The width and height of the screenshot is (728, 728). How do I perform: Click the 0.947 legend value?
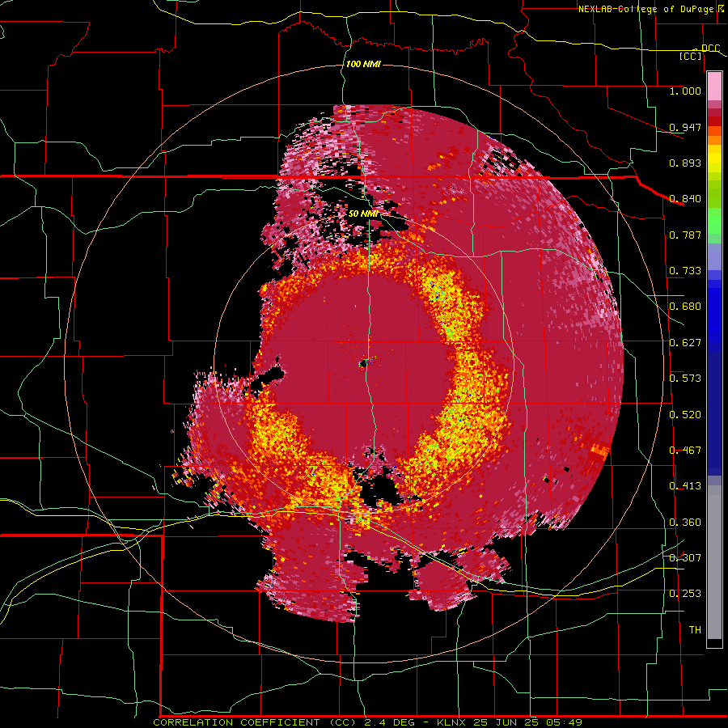[x=685, y=127]
